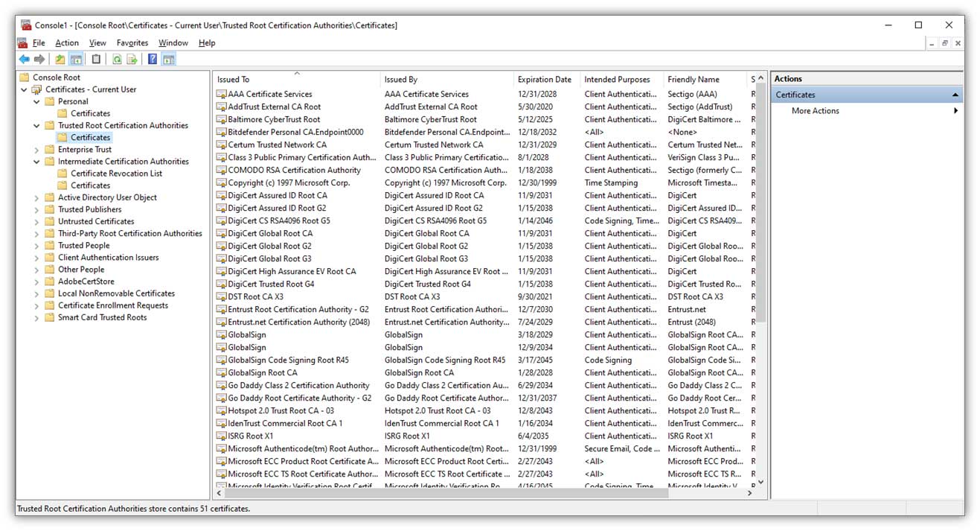Select Certificate Revocation List in the tree
The height and width of the screenshot is (531, 980).
click(116, 174)
